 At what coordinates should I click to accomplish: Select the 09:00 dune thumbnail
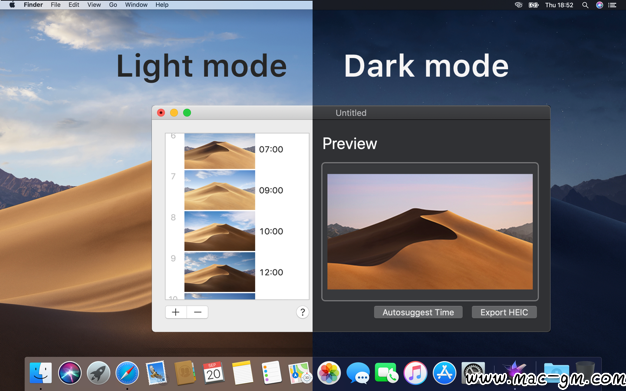click(x=220, y=190)
